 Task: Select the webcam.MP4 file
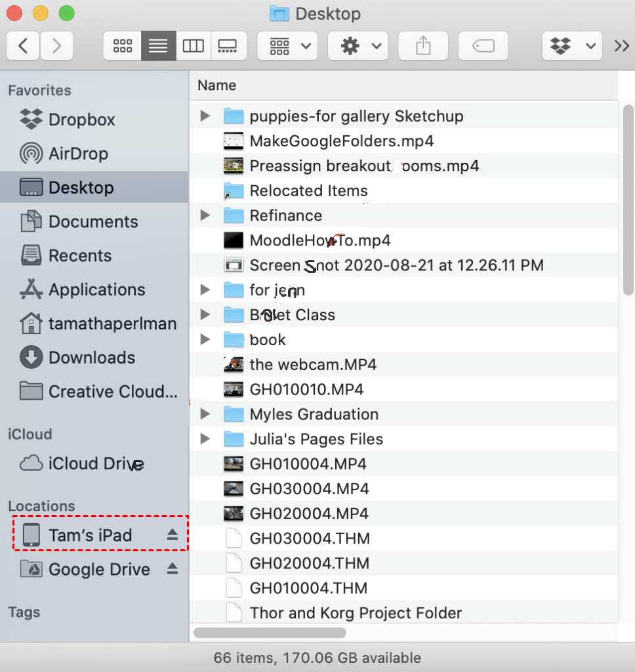(403, 365)
